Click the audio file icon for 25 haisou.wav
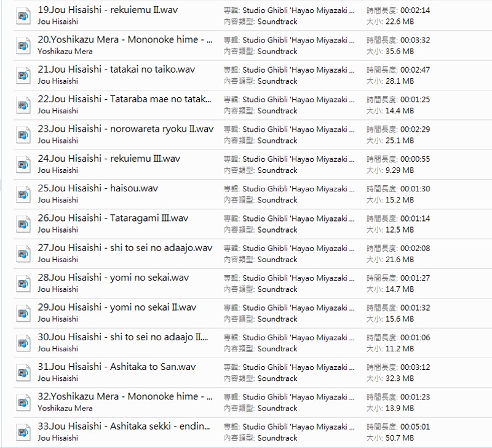The height and width of the screenshot is (448, 492). pos(23,194)
